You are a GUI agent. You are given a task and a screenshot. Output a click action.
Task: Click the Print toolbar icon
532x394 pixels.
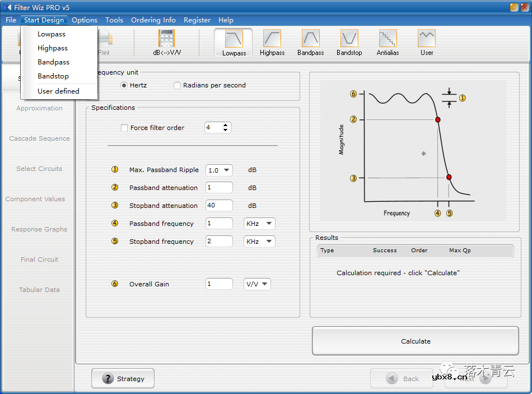(x=105, y=43)
